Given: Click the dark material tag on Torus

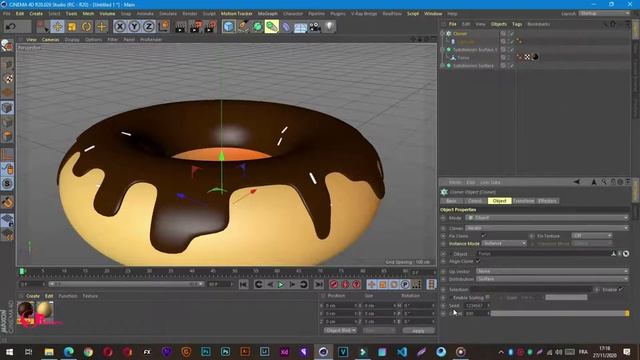Looking at the screenshot, I should click(536, 57).
